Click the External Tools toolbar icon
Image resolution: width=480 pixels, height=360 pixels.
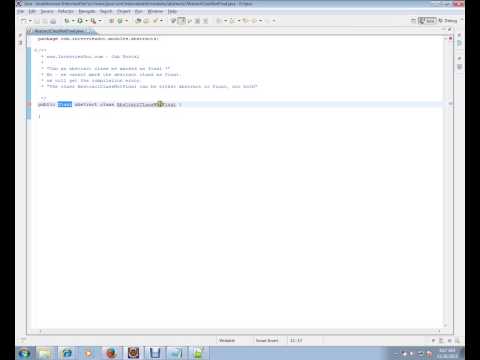93,21
